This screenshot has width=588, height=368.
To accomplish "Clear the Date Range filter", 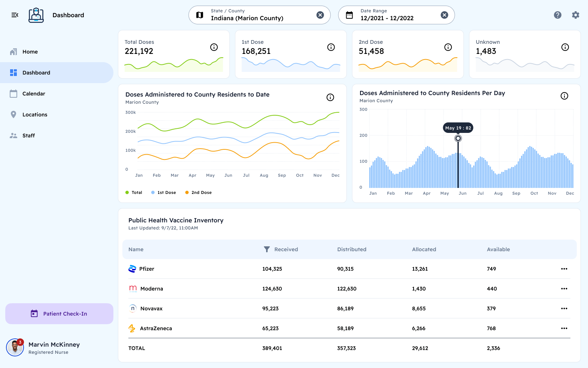I will tap(444, 15).
